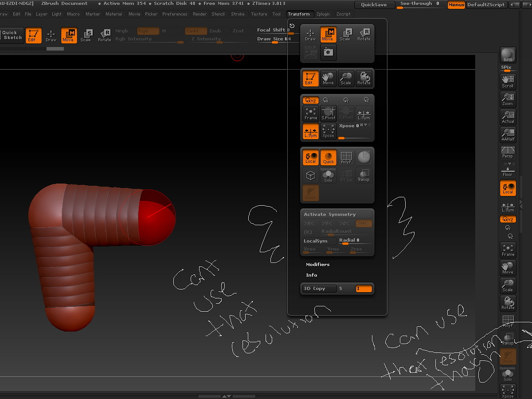Click Xpose icon on right shelf
This screenshot has height=399, width=532.
click(508, 391)
